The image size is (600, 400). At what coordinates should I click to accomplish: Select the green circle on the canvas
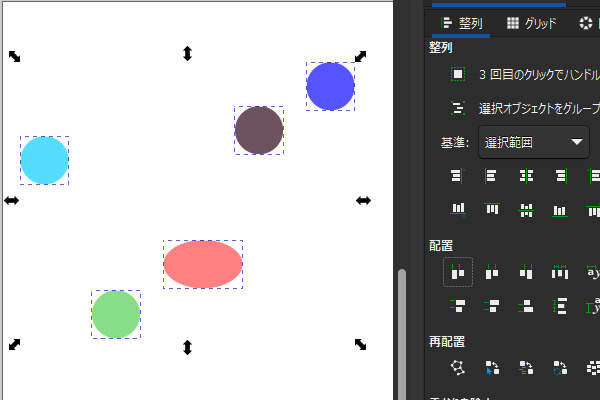click(x=116, y=314)
